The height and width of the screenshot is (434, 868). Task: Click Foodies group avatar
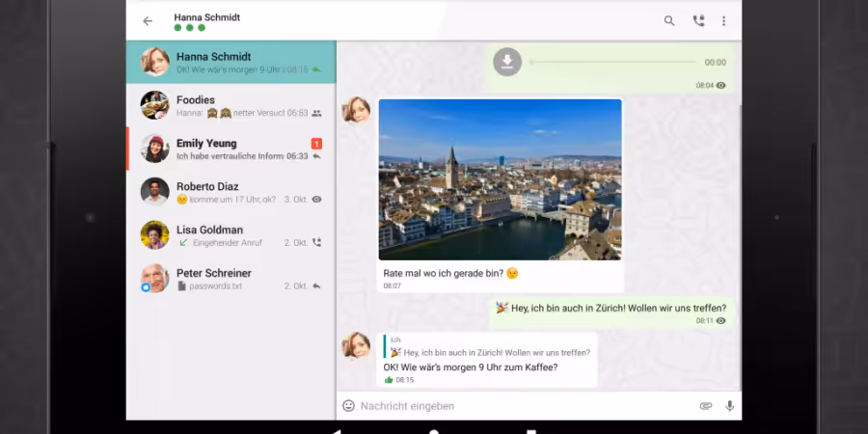155,105
